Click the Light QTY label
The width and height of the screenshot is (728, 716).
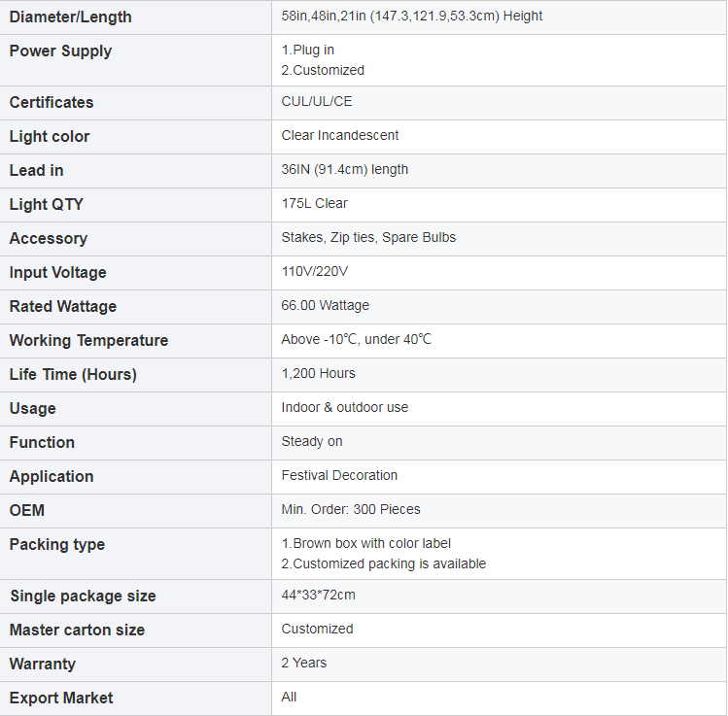click(x=46, y=204)
